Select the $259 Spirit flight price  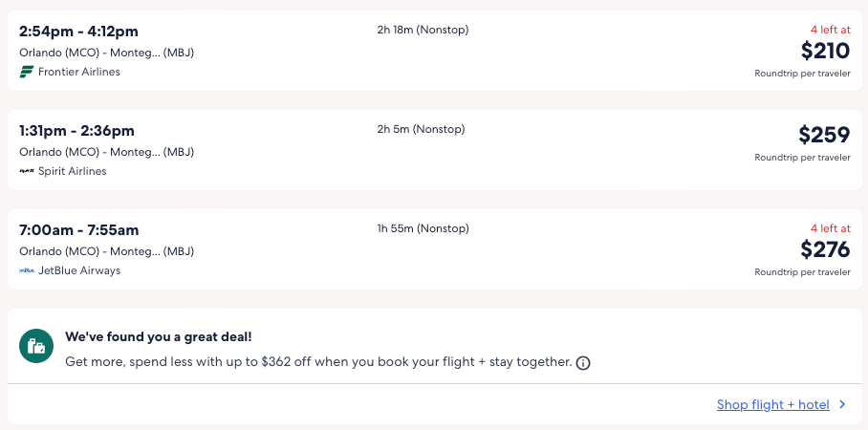point(824,135)
